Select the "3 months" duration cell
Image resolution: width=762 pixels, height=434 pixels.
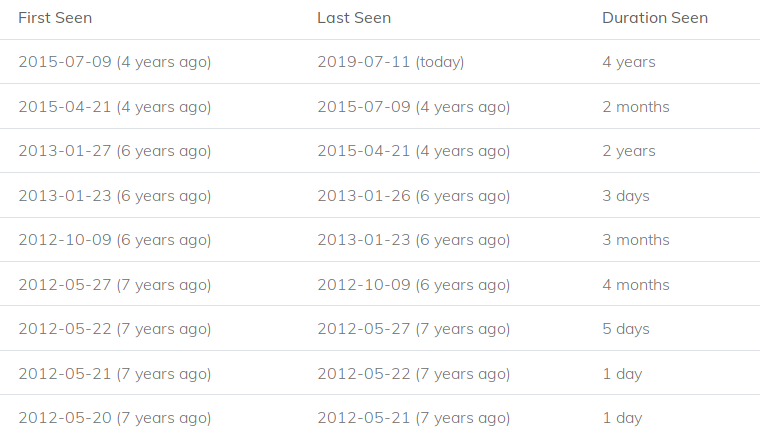(x=636, y=240)
